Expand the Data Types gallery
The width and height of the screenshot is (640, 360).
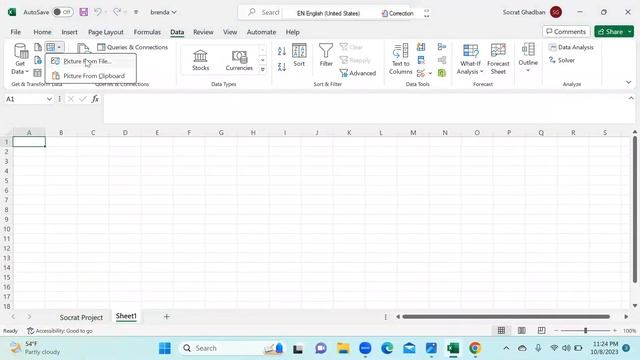coord(262,69)
